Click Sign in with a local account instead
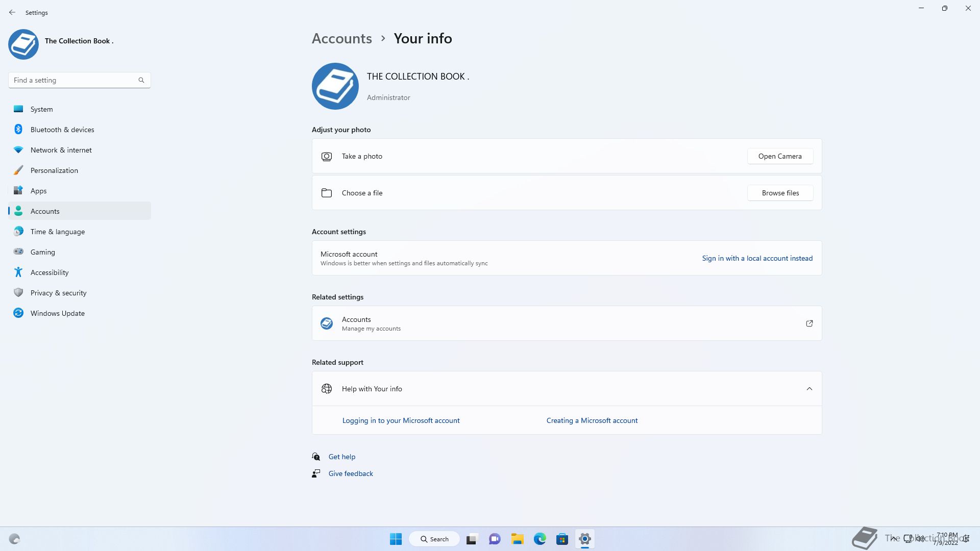Viewport: 980px width, 551px height. click(x=757, y=258)
